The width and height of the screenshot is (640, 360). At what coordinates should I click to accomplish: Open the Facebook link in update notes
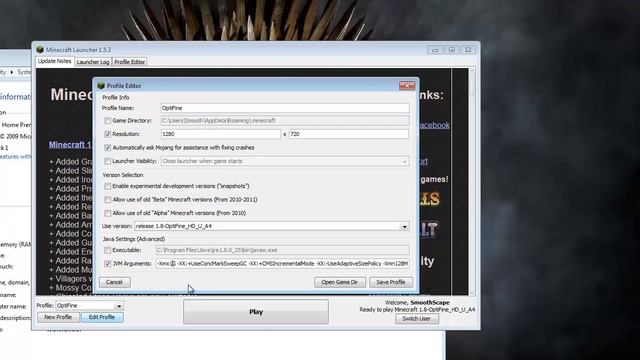[x=434, y=125]
